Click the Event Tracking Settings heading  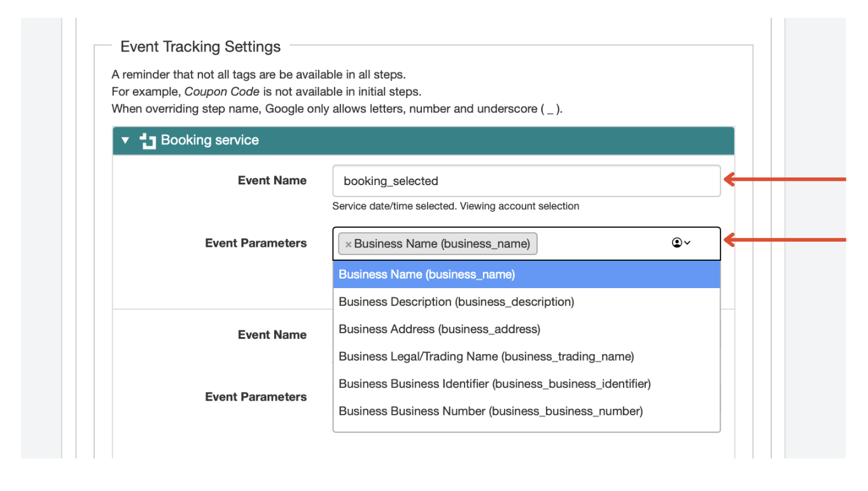coord(200,47)
